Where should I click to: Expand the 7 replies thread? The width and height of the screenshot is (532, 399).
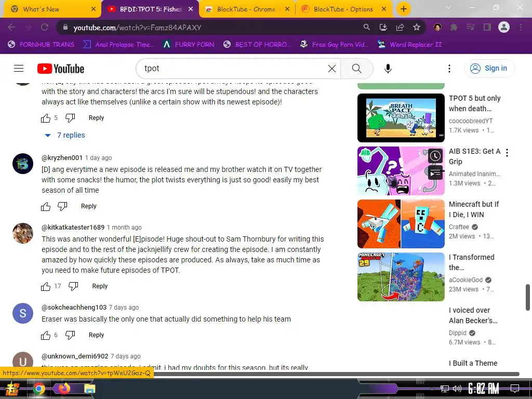point(65,136)
